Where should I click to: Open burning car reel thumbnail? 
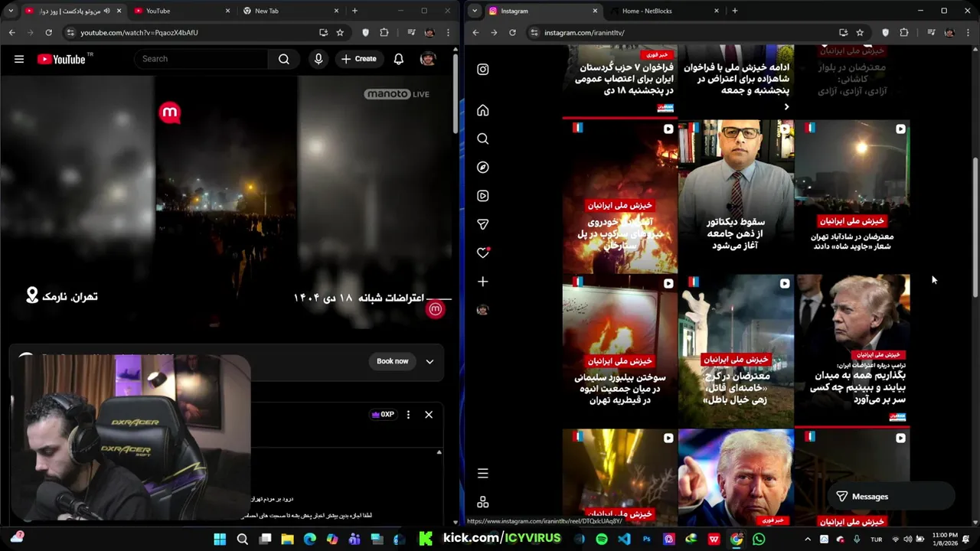point(619,197)
